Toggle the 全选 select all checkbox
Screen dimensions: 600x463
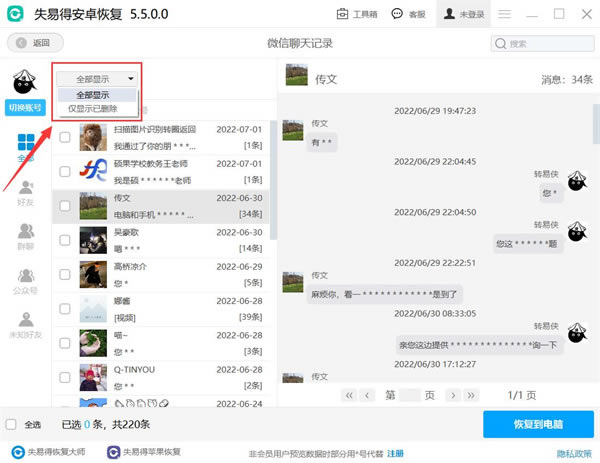(11, 424)
